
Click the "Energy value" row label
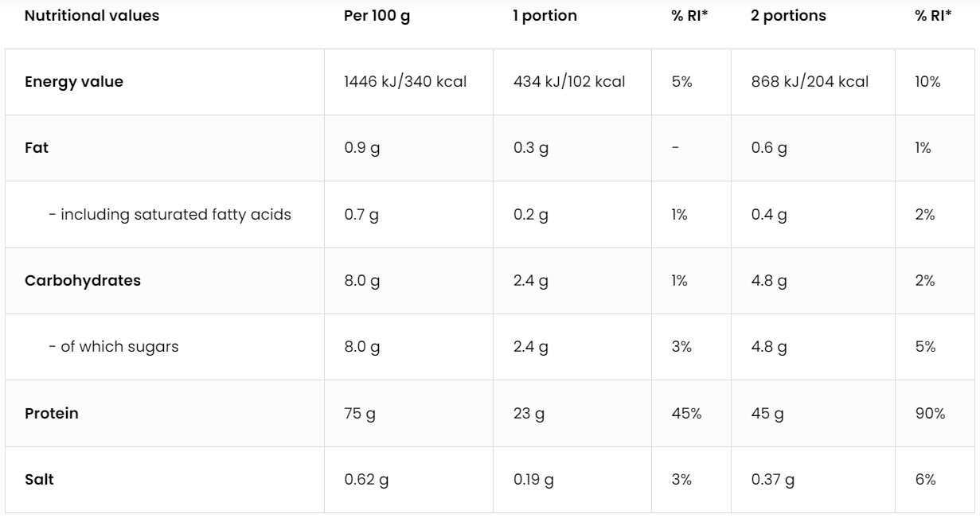(74, 82)
